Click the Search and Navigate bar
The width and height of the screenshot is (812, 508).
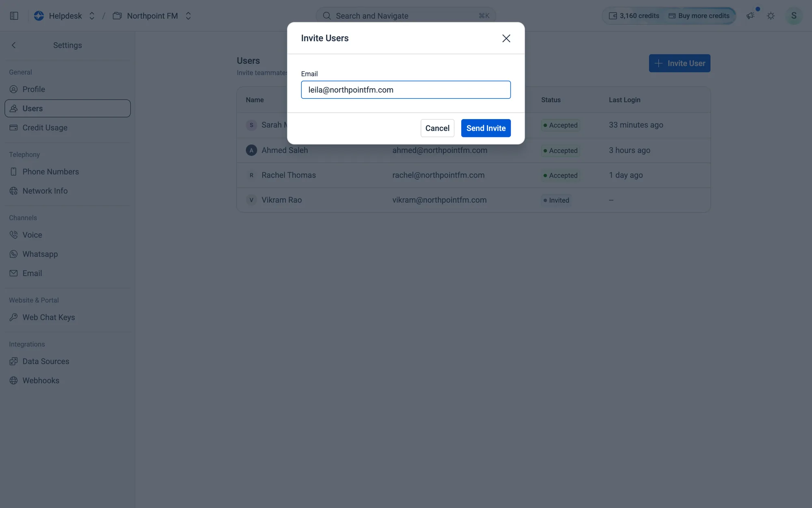(x=406, y=16)
